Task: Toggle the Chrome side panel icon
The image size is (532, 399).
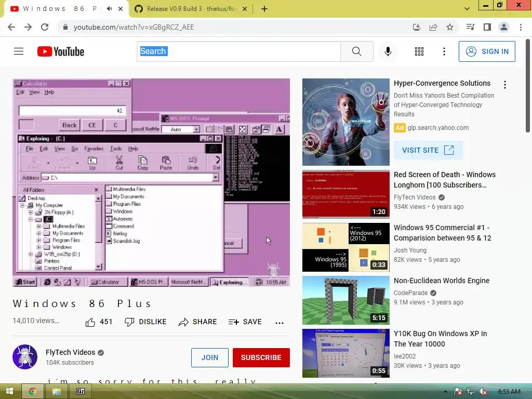Action: [x=487, y=27]
